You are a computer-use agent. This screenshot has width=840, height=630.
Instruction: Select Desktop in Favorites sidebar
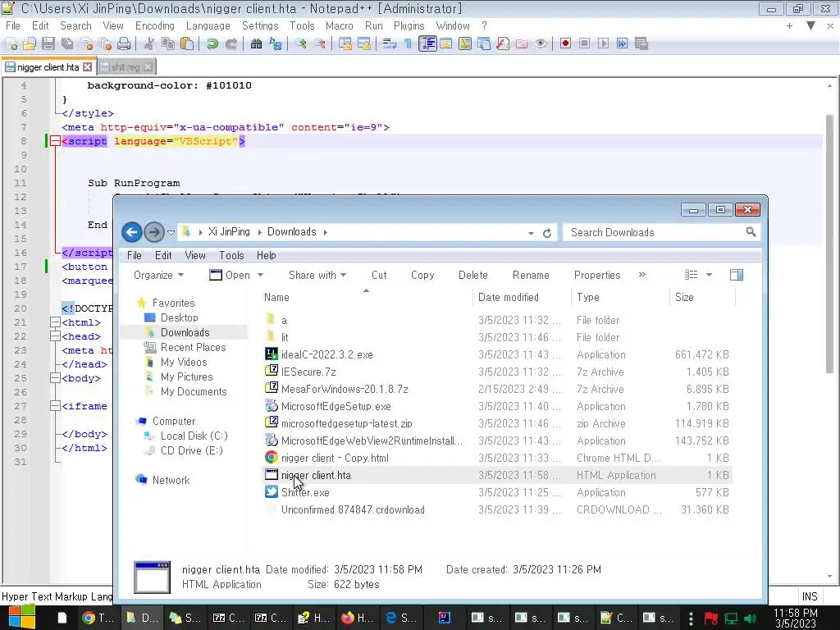coord(179,317)
